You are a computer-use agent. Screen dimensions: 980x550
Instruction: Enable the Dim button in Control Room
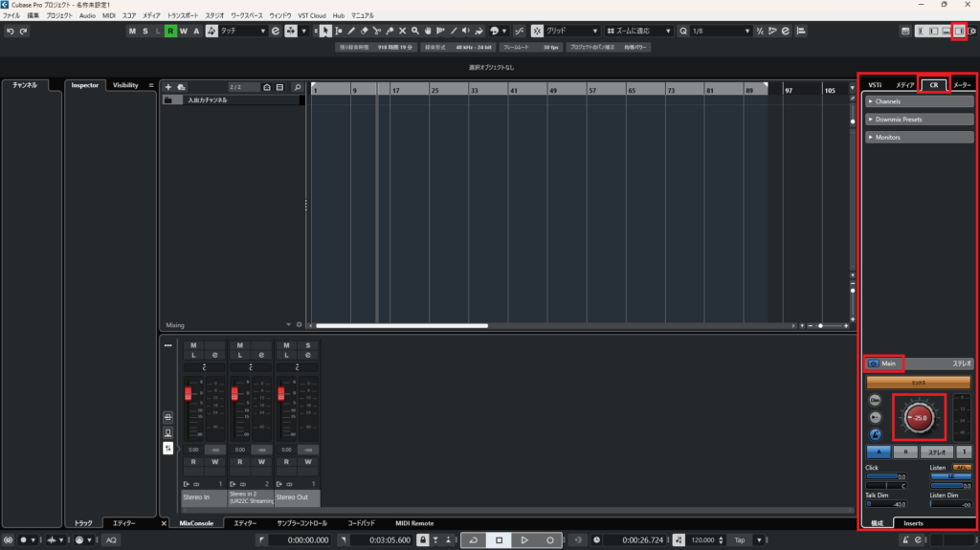click(875, 400)
